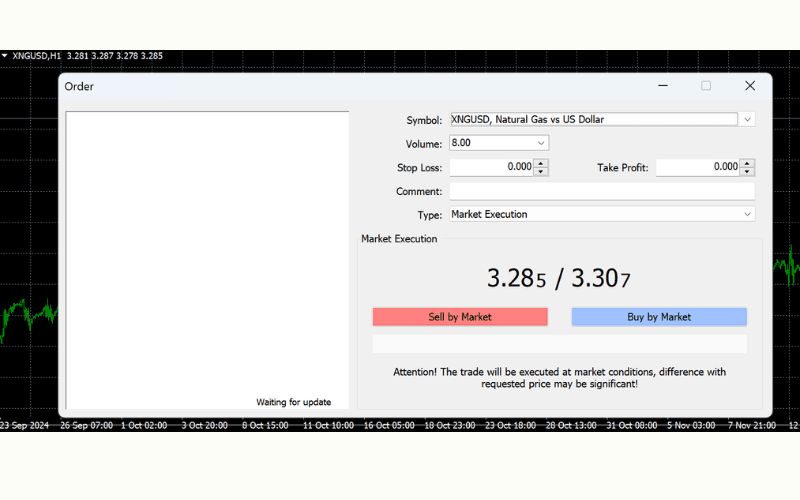Close the Order dialog window
Viewport: 800px width, 500px height.
(750, 86)
